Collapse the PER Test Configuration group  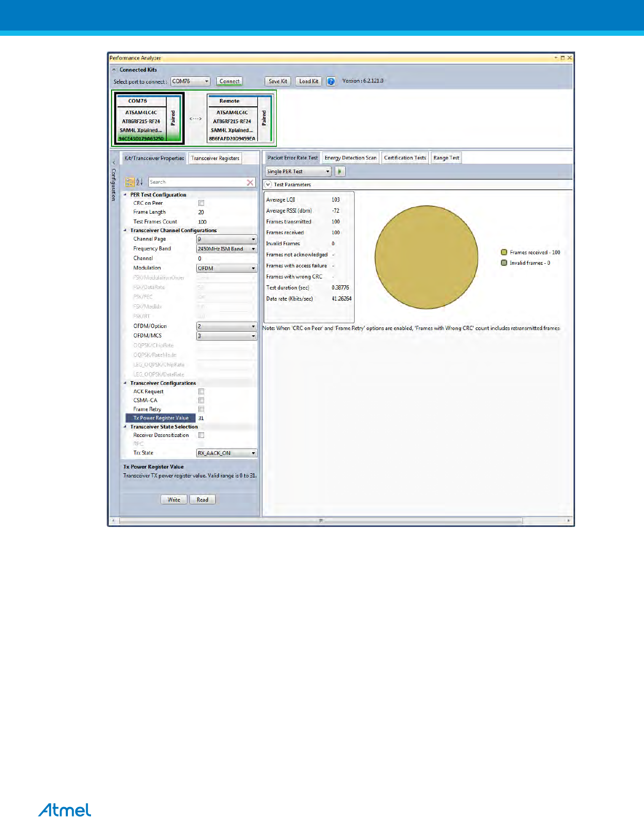pos(125,195)
